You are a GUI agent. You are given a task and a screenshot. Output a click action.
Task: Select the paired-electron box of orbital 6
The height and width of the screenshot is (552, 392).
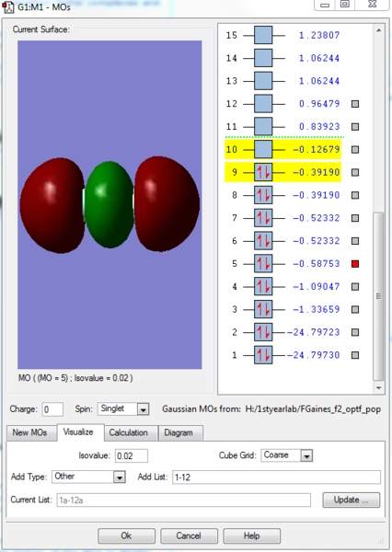point(263,241)
